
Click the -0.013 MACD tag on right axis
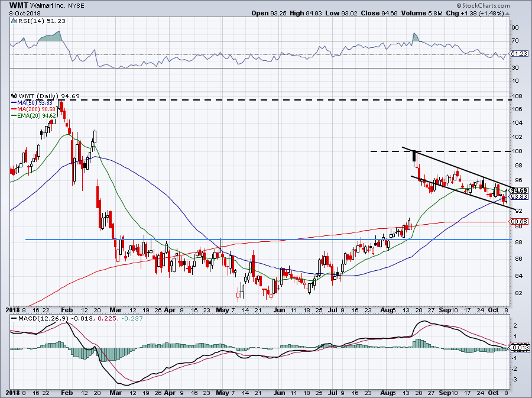520,348
